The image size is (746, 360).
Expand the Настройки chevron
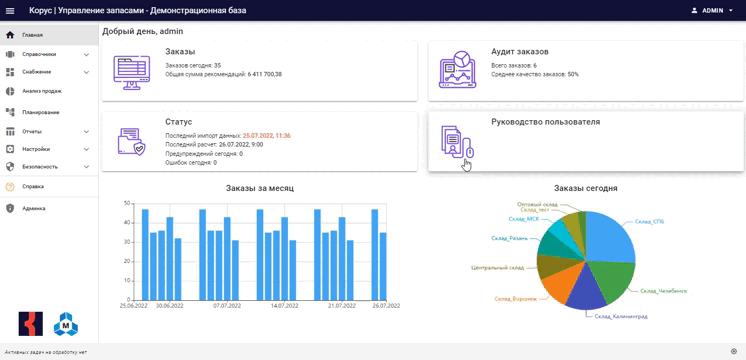(86, 149)
